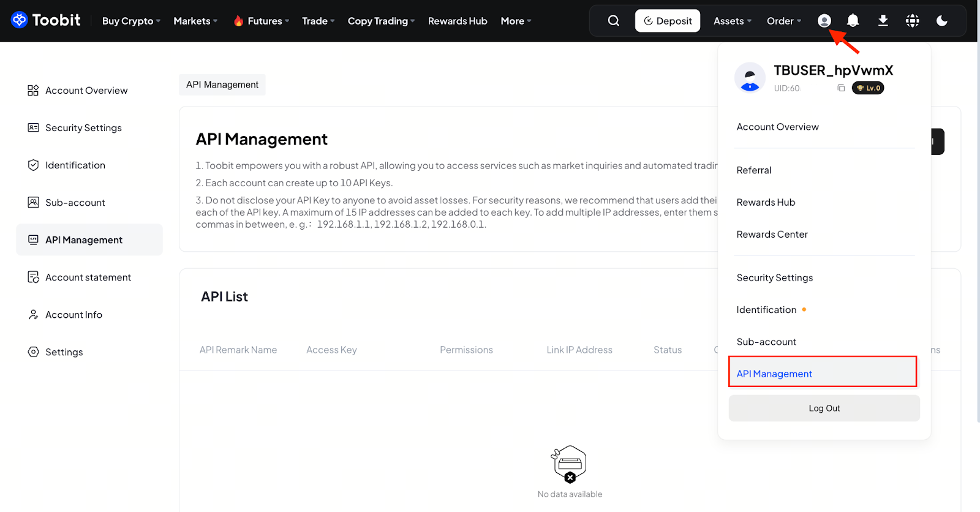Click the Account Info person icon
This screenshot has width=980, height=512.
click(33, 315)
